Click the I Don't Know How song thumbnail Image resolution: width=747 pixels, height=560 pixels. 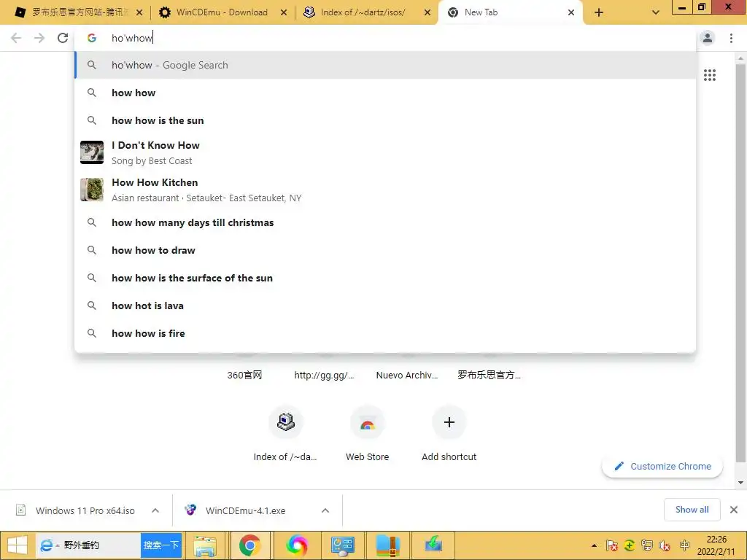pos(92,152)
